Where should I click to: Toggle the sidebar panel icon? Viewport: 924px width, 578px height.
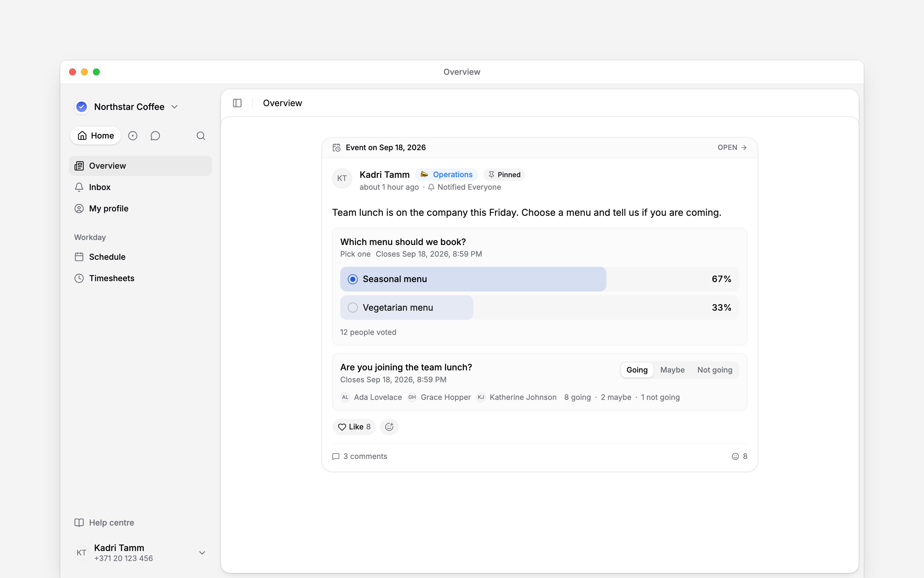(237, 103)
